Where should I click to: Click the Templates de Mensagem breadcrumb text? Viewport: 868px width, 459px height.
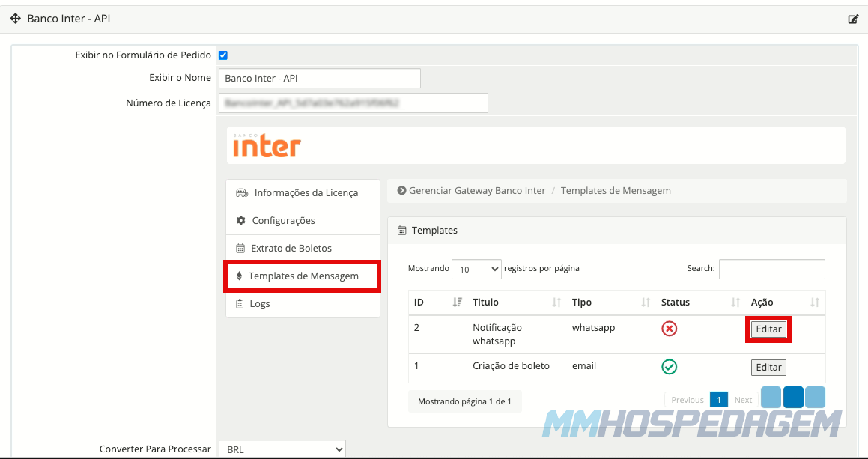[616, 191]
